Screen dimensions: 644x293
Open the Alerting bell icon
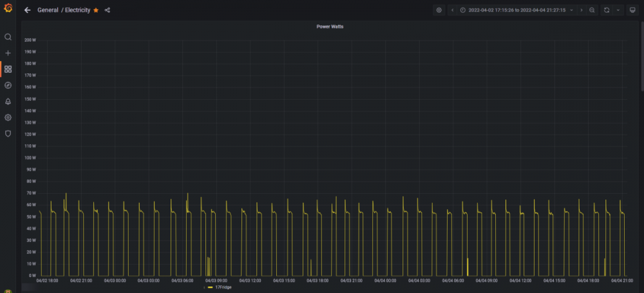pyautogui.click(x=8, y=102)
